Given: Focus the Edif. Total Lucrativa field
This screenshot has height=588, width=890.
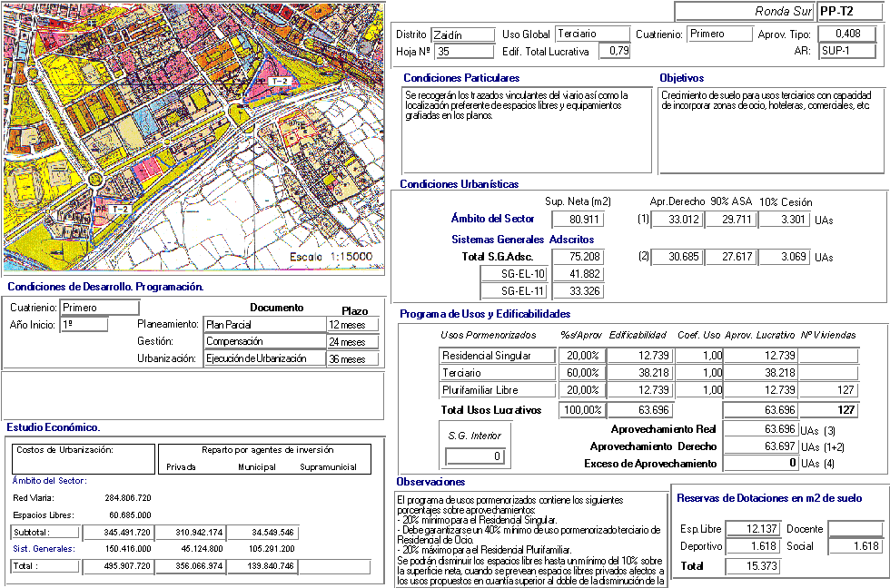Looking at the screenshot, I should coord(615,51).
